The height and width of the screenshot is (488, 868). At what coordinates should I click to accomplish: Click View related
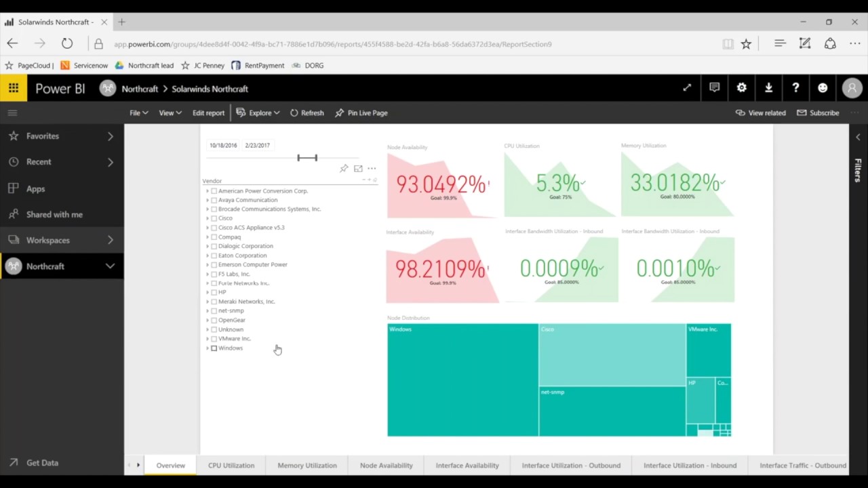(x=761, y=113)
